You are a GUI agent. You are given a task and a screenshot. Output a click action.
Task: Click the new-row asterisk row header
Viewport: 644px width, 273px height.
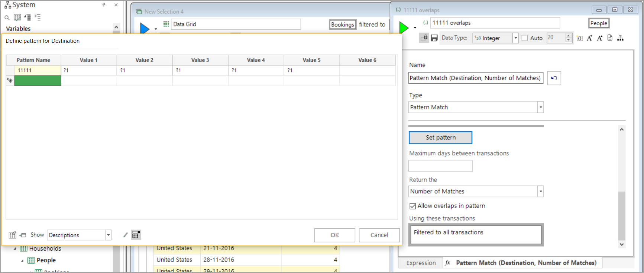coord(10,81)
